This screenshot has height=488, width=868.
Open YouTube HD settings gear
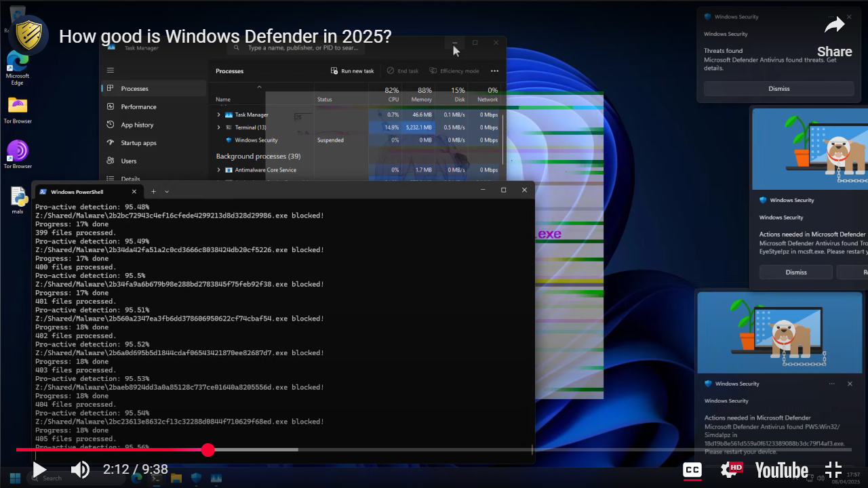coord(731,470)
